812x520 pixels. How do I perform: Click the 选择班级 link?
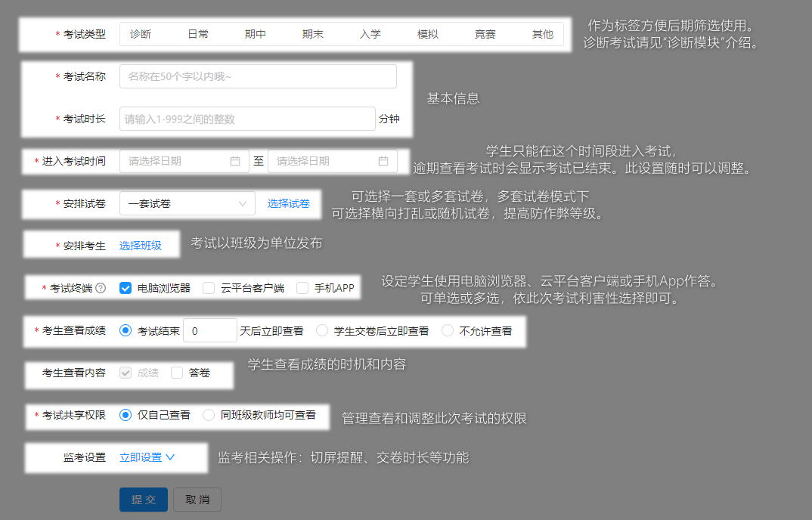[x=141, y=246]
